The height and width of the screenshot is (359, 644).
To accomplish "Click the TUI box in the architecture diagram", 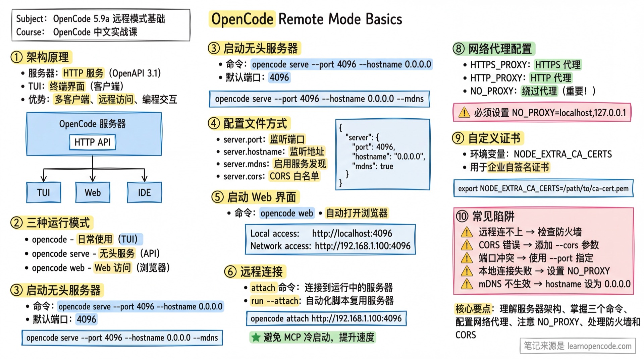I will coord(44,192).
